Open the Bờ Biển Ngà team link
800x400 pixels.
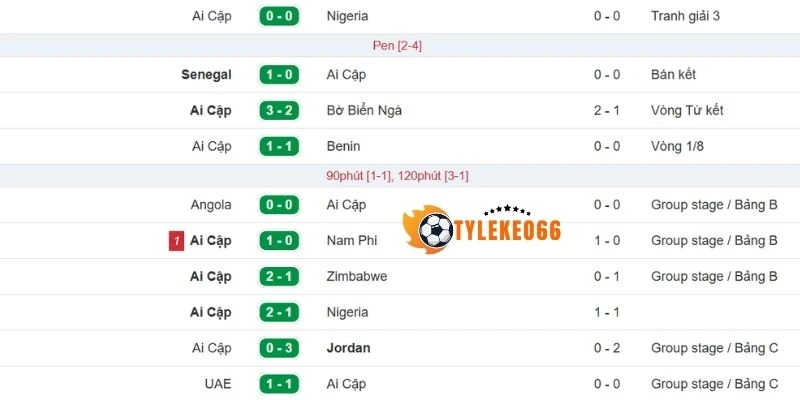pyautogui.click(x=367, y=110)
